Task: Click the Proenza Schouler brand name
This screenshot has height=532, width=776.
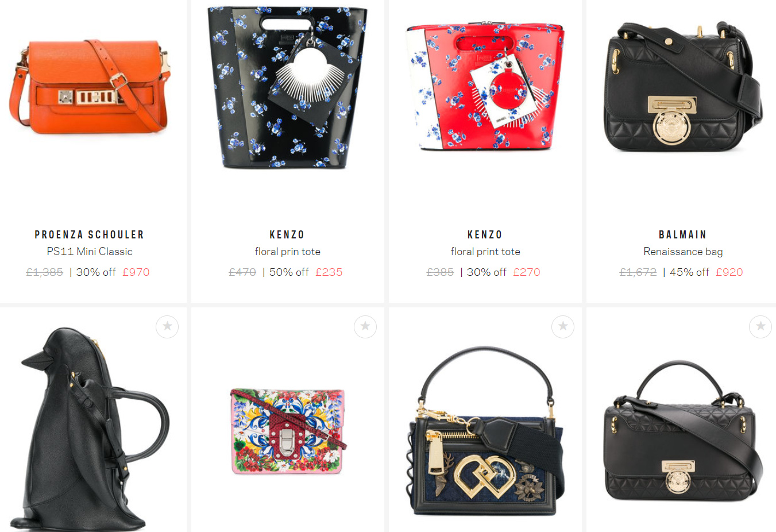Action: pos(90,234)
